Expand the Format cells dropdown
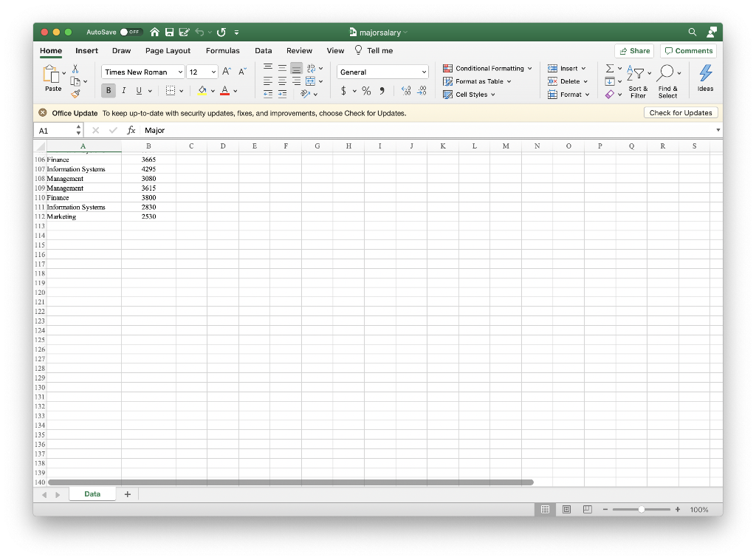Image resolution: width=756 pixels, height=560 pixels. pos(587,95)
